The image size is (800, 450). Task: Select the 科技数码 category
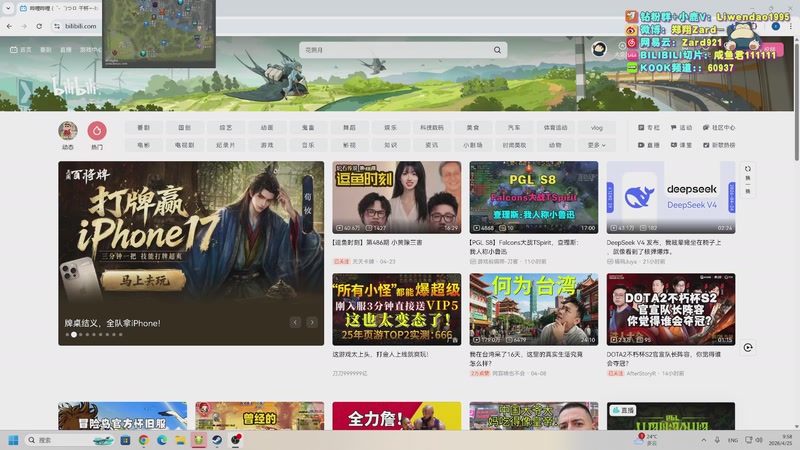(x=432, y=128)
